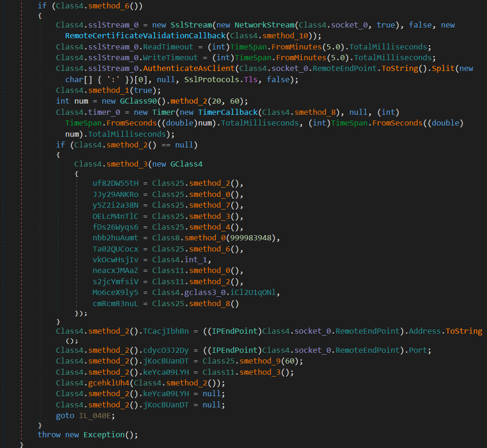Click the ReadTimeout property
Viewport: 487px width, 448px height.
click(x=168, y=47)
